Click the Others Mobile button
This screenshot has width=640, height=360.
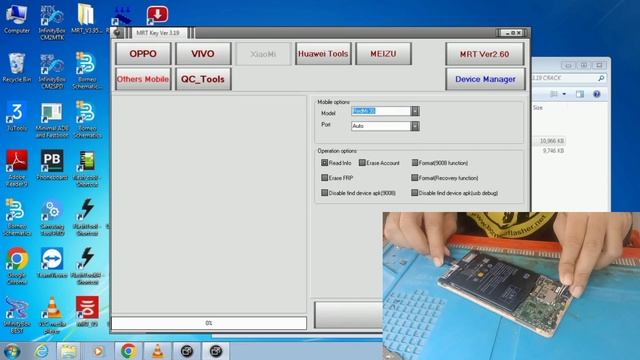(x=143, y=79)
